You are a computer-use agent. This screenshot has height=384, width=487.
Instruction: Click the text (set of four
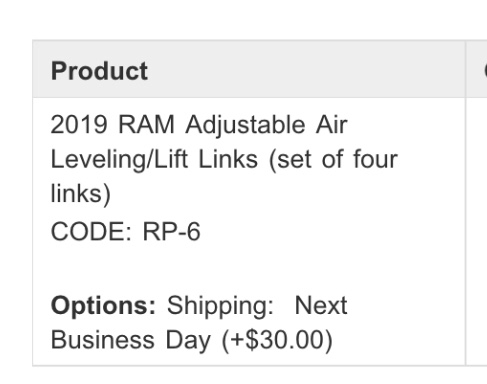(x=333, y=159)
